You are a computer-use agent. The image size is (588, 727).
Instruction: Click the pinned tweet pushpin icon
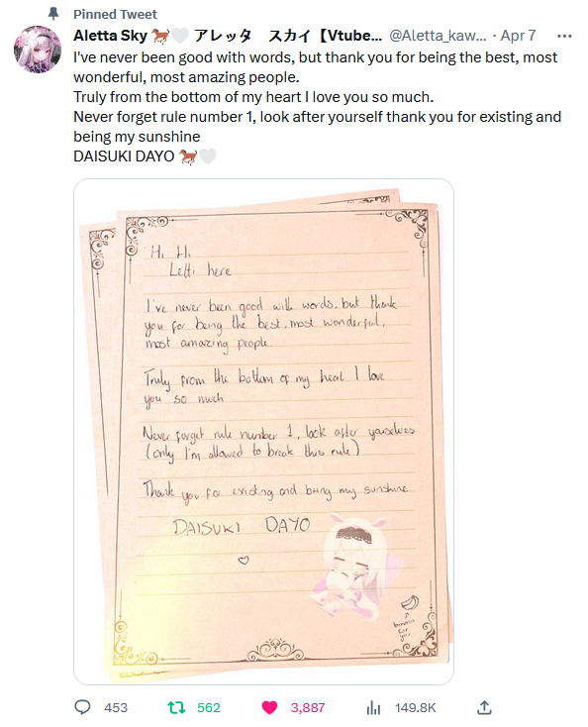coord(53,14)
